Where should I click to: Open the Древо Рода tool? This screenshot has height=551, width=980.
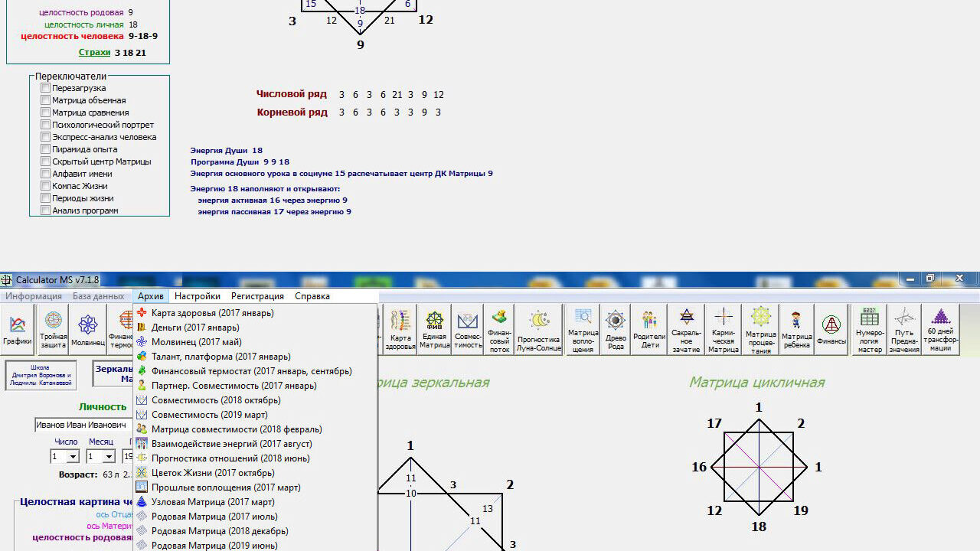616,330
